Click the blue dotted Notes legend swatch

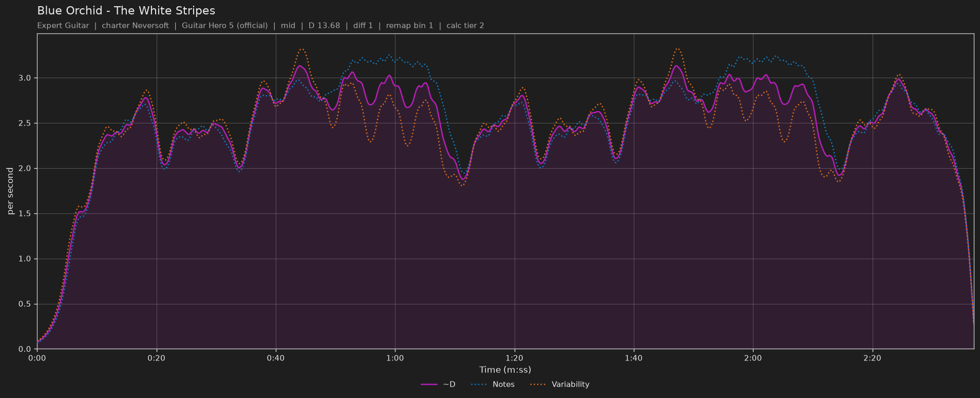[x=479, y=385]
